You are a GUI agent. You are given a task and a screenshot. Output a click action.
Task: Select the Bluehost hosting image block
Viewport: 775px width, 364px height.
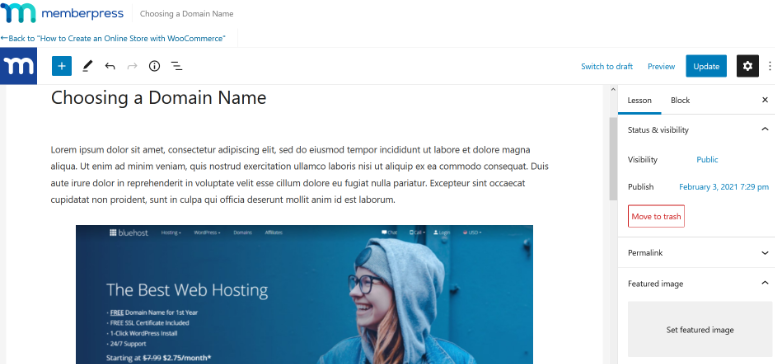coord(304,295)
